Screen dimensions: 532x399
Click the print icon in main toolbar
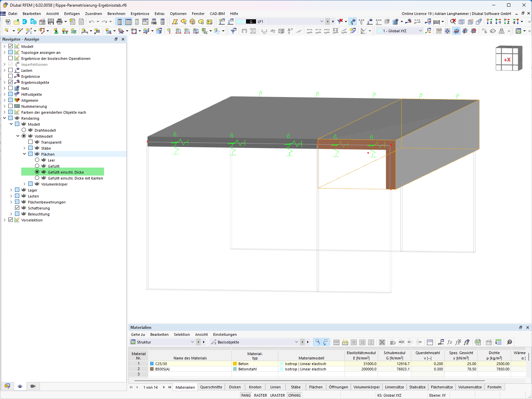tap(60, 22)
